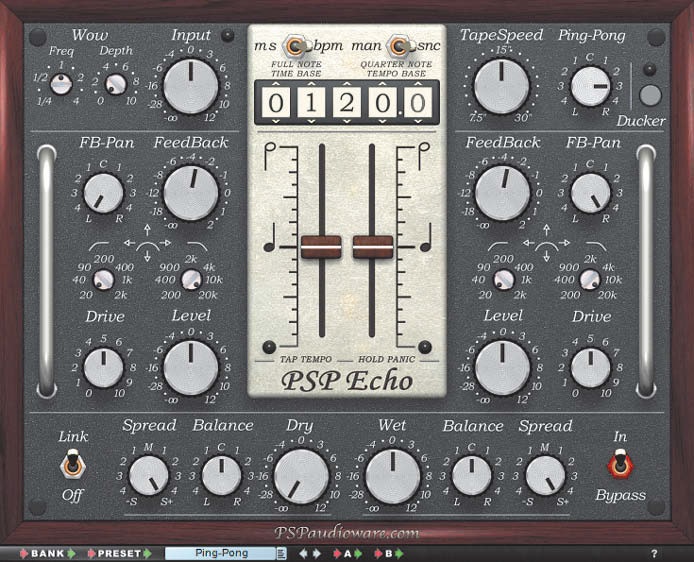Decrement the fourth tempo digit with down arrow
694x562 pixels.
382,121
